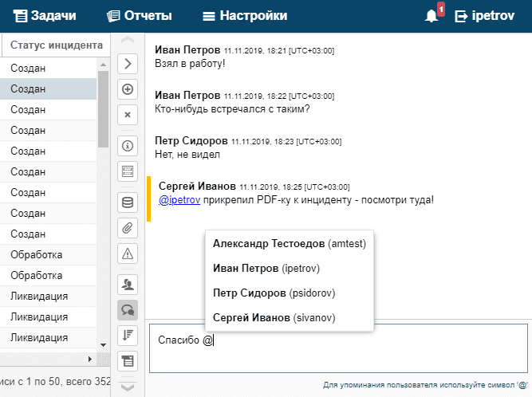Open the incident info icon
Image resolution: width=532 pixels, height=397 pixels.
(128, 145)
